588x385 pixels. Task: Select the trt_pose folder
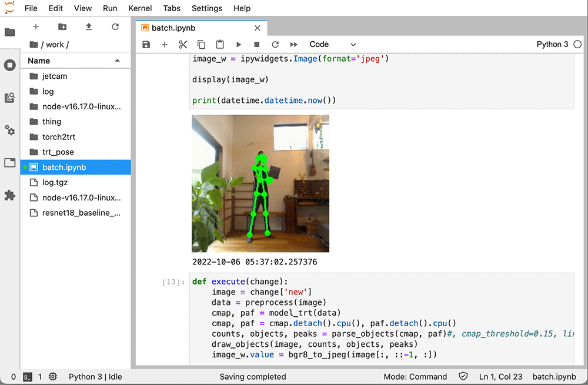75,152
